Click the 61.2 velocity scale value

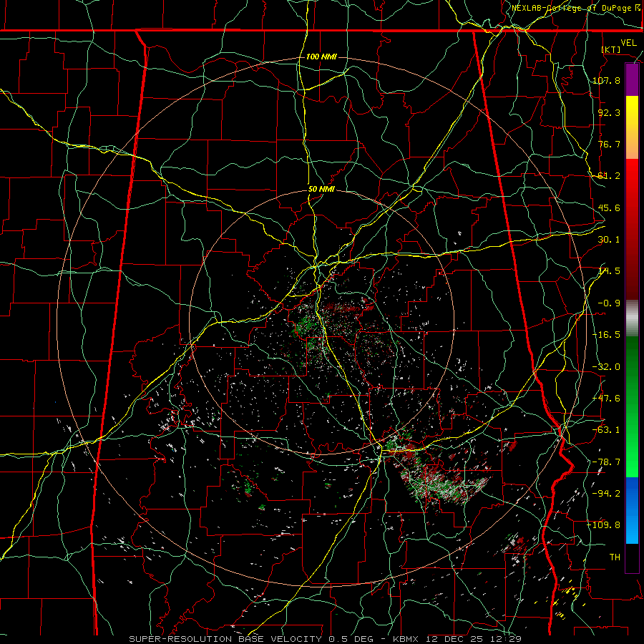[609, 176]
